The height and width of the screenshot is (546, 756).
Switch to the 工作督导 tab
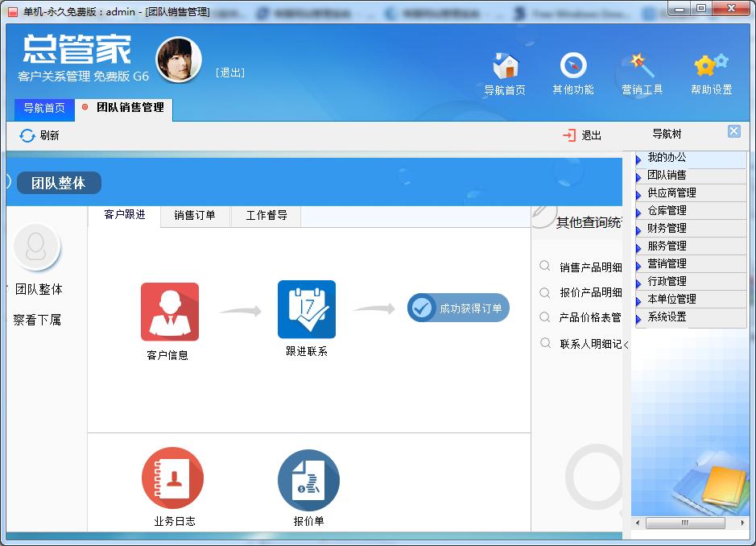point(266,216)
